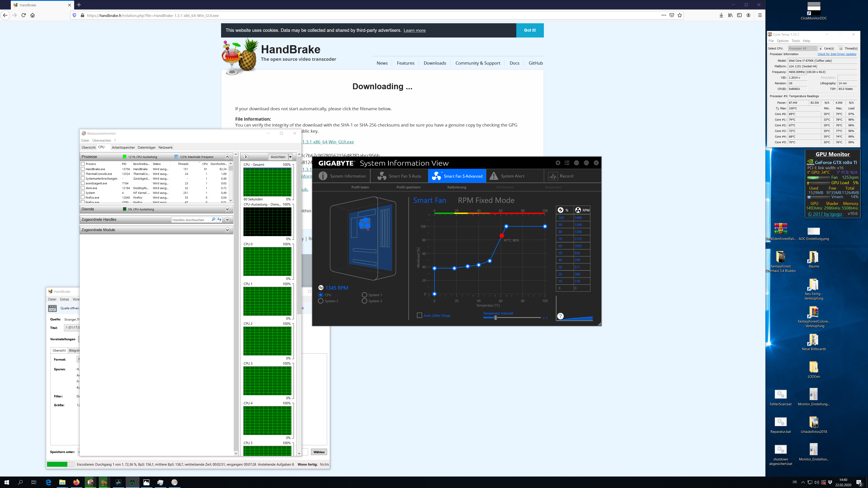Search handles with magnifier icon
Viewport: 868px width, 488px height.
(213, 220)
